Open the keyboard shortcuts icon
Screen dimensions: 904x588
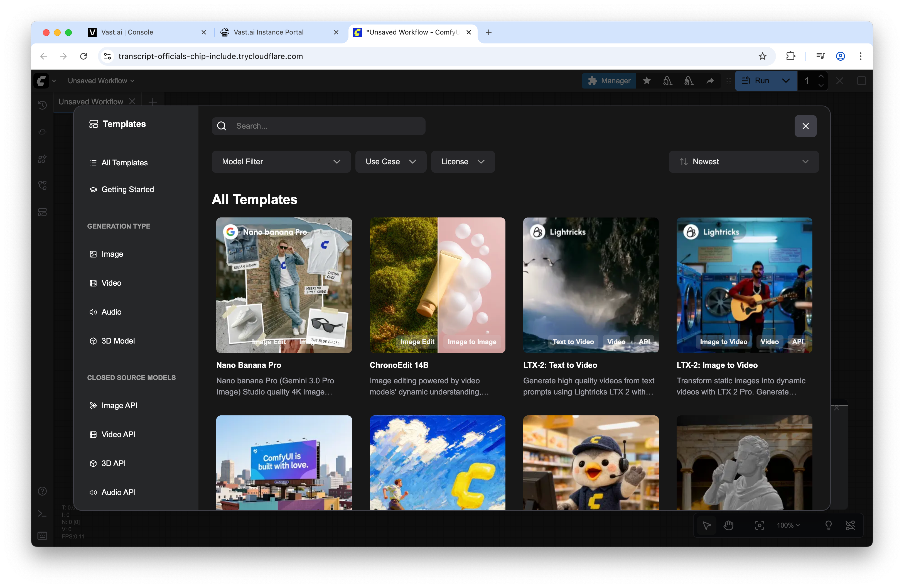point(43,536)
